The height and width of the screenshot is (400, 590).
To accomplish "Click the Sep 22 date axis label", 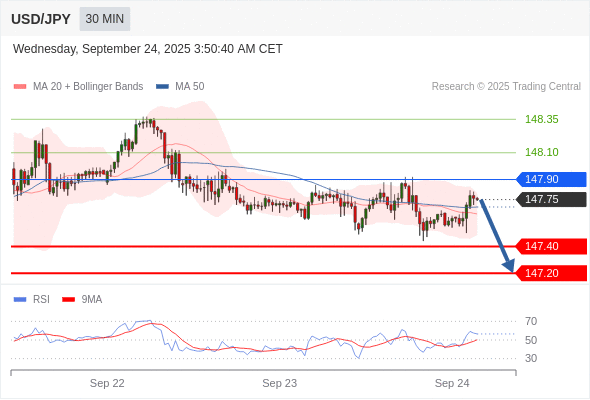I will (x=107, y=383).
